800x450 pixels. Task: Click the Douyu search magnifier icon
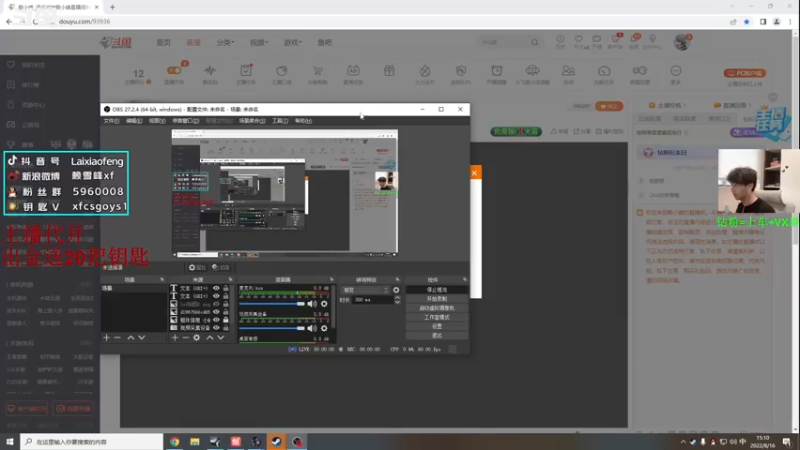tap(534, 42)
